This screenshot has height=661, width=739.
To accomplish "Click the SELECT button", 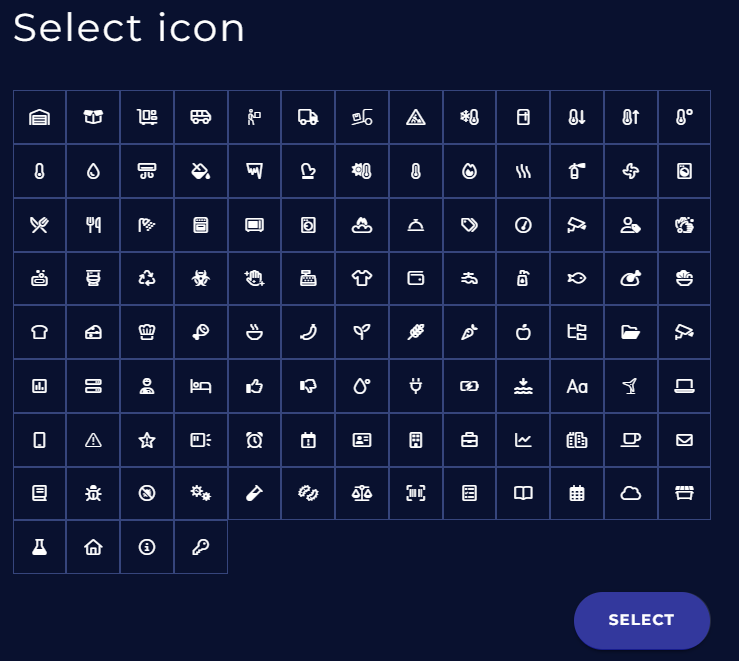I will click(641, 620).
